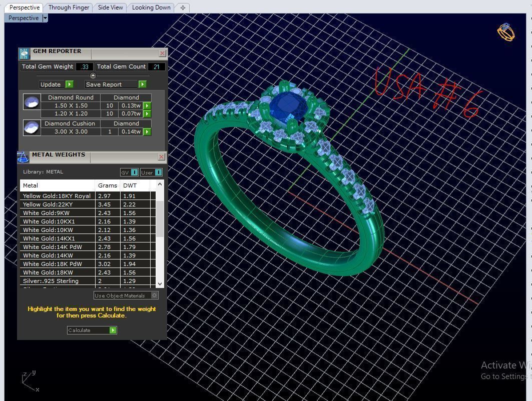532x401 pixels.
Task: Click the green Calculate arrow button
Action: click(x=113, y=330)
